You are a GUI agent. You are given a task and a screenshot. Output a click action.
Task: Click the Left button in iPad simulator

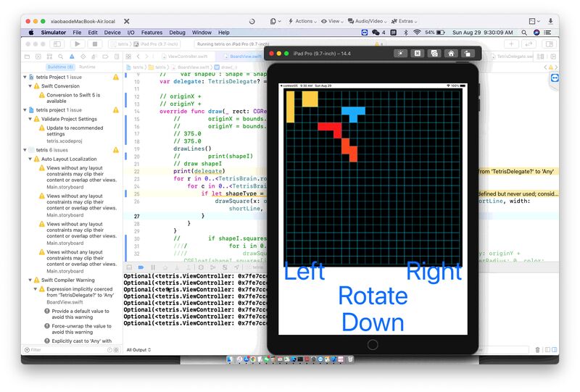click(304, 272)
